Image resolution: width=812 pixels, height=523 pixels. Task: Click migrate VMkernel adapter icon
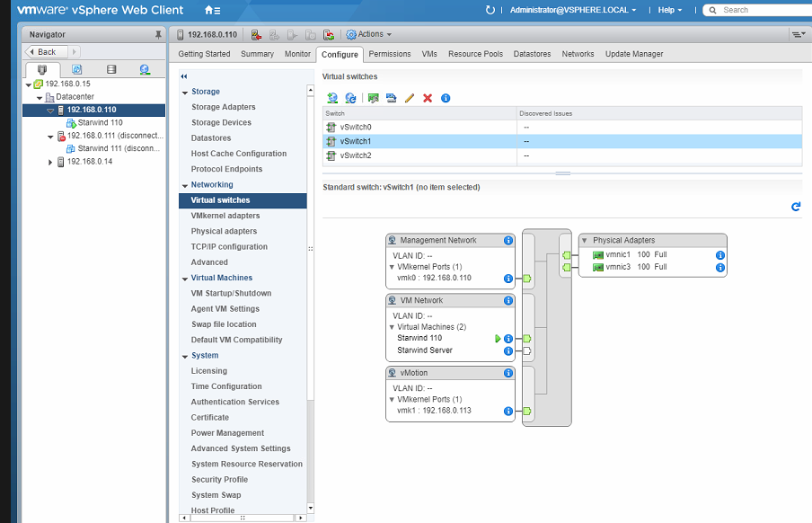click(392, 98)
